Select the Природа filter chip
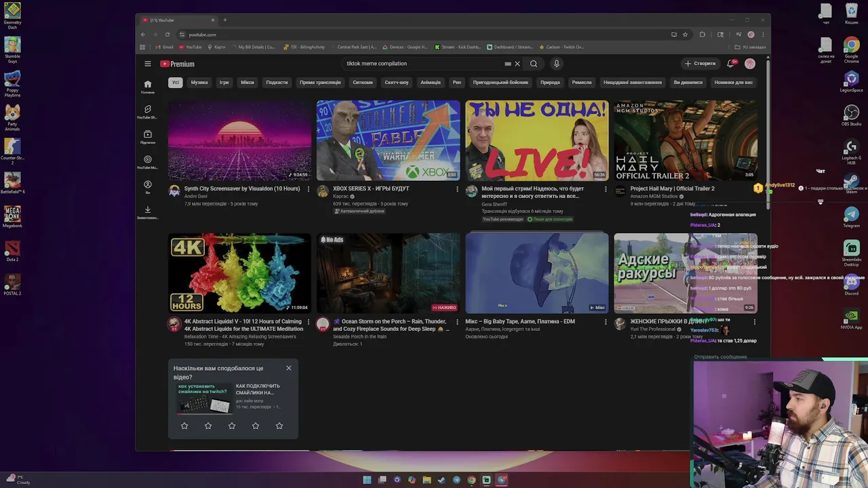This screenshot has height=488, width=868. click(x=550, y=83)
